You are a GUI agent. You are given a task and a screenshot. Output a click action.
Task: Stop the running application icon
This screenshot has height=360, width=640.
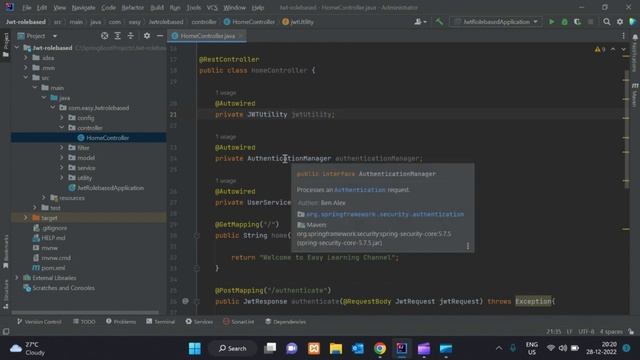590,22
